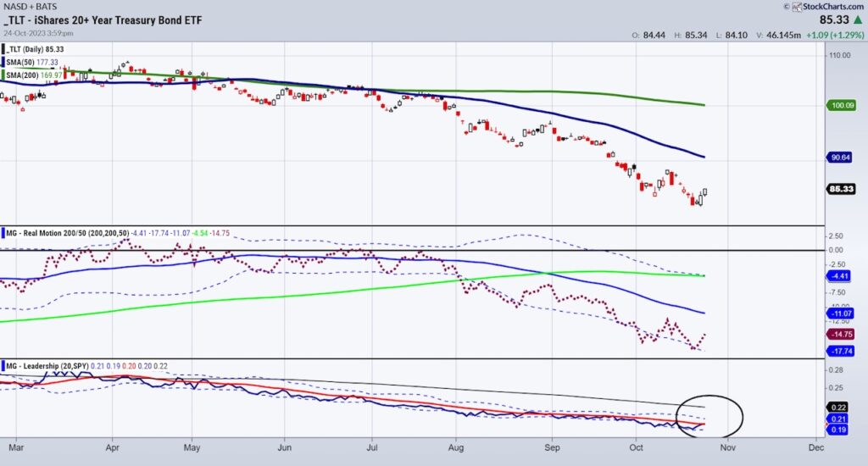Click the blue '-11.07' axis tag
This screenshot has width=868, height=466.
coord(842,313)
